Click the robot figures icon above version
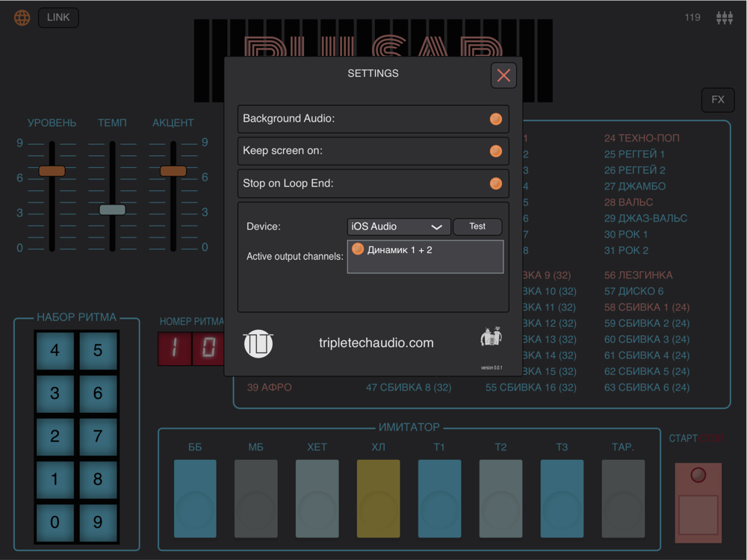This screenshot has width=747, height=560. 492,337
